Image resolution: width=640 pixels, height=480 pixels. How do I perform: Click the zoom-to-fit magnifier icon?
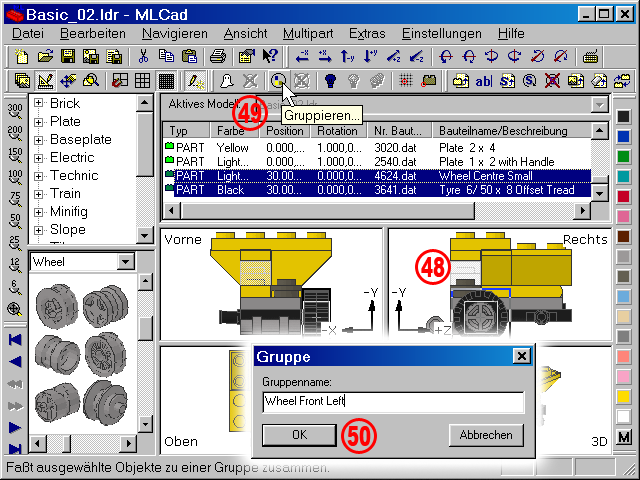(x=15, y=309)
